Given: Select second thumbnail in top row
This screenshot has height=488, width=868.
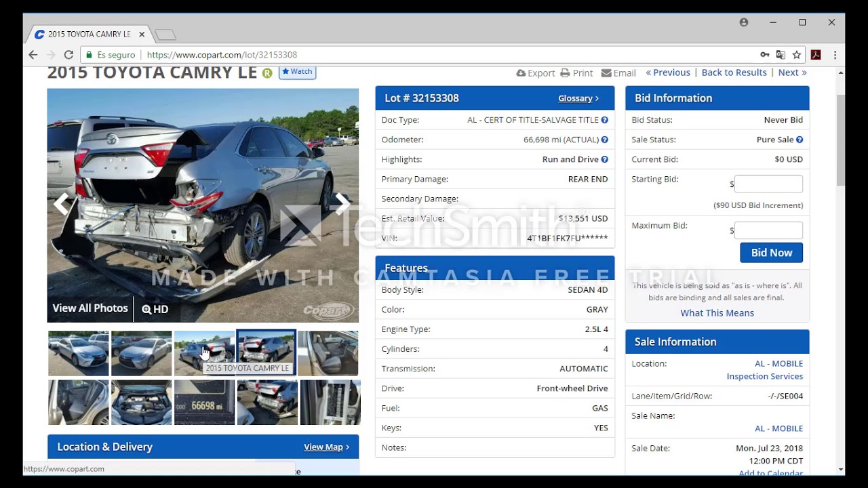Looking at the screenshot, I should pos(141,353).
